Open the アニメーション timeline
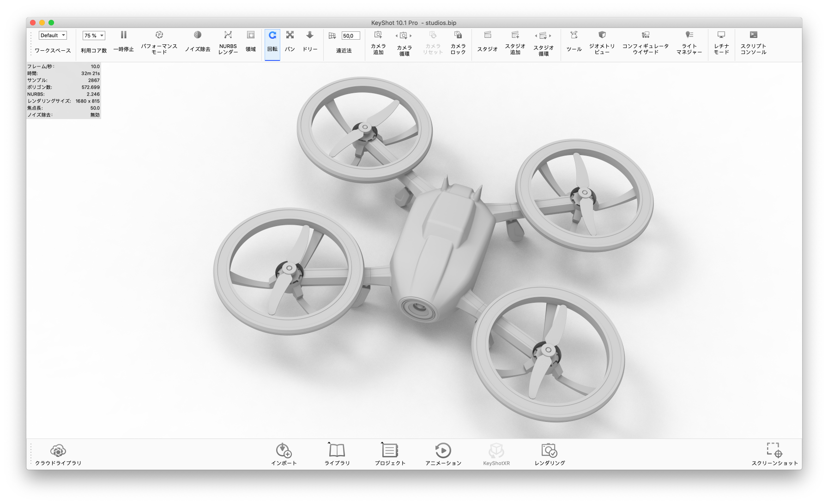Screen dimensions: 828x504 pos(443,454)
